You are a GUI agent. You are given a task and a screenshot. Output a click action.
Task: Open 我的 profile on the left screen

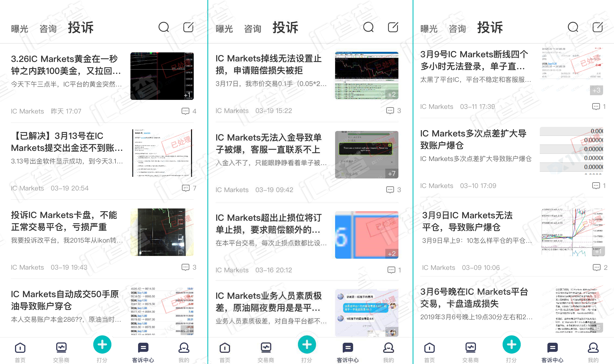click(184, 352)
